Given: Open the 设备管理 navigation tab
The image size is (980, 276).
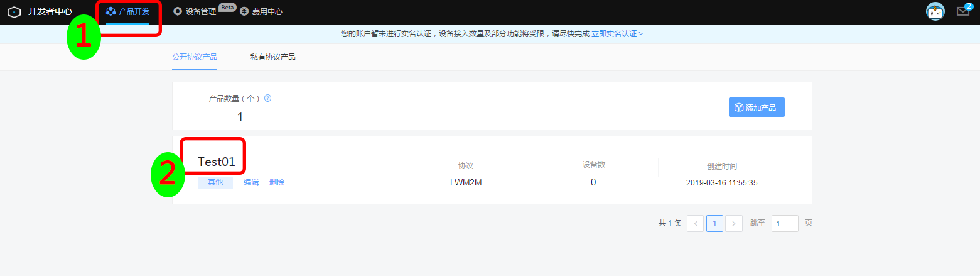Looking at the screenshot, I should [x=195, y=12].
